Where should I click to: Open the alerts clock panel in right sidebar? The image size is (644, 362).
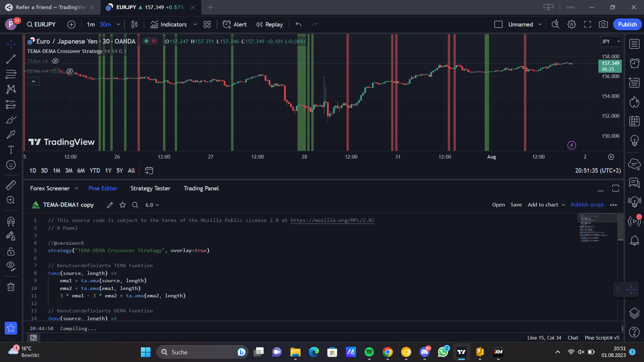(x=634, y=63)
